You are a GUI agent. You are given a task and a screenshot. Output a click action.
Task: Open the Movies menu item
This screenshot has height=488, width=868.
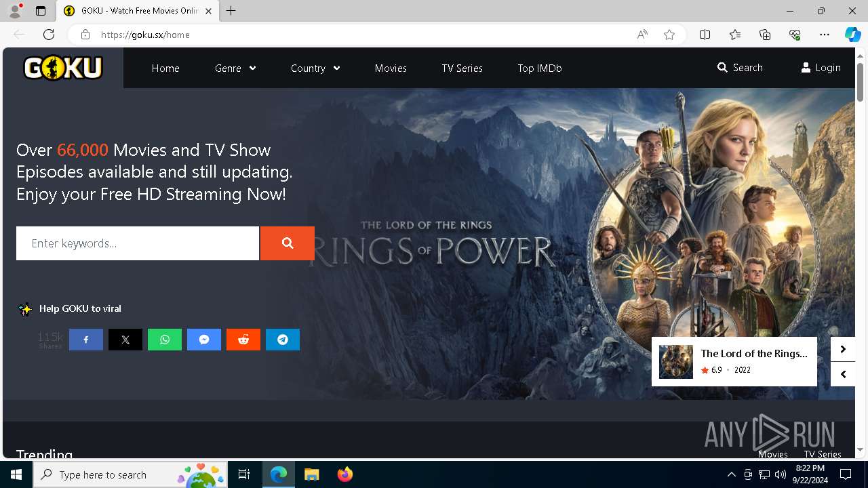pos(391,68)
